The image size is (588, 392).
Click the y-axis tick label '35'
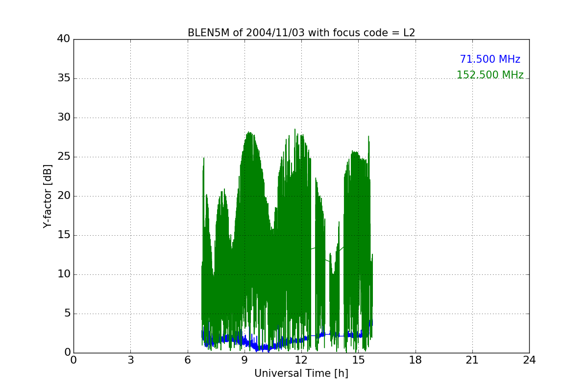(64, 78)
